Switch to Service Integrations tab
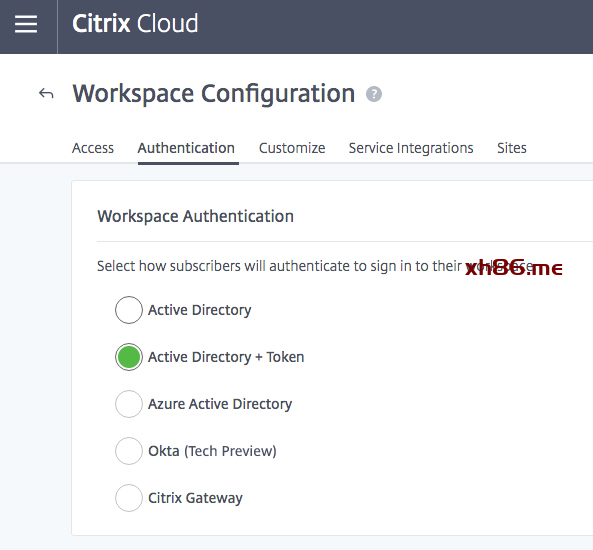This screenshot has height=550, width=593. click(411, 148)
